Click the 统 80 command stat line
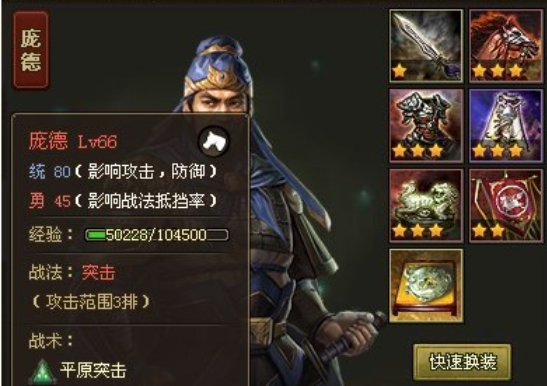Screen dimensions: 547x386 123,171
